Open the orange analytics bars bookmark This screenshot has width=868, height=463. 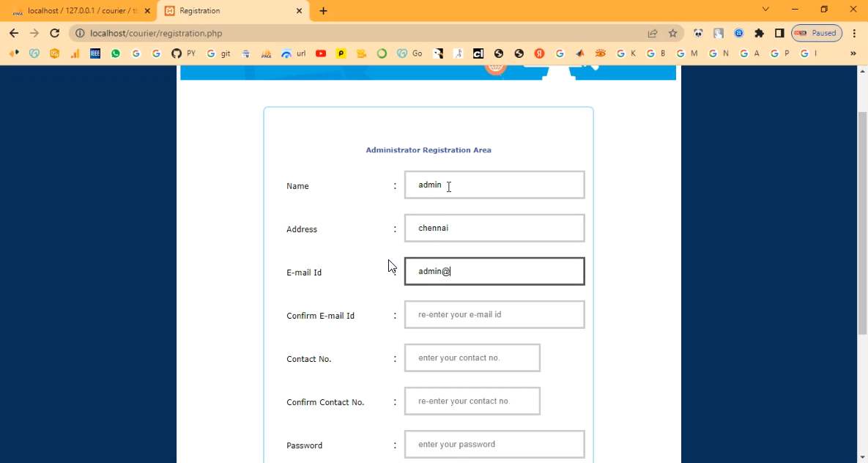tap(75, 53)
